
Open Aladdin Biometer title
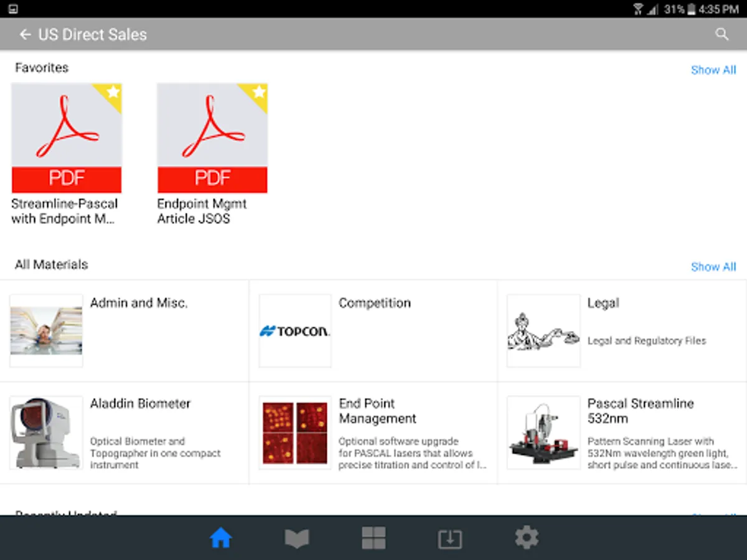(140, 403)
